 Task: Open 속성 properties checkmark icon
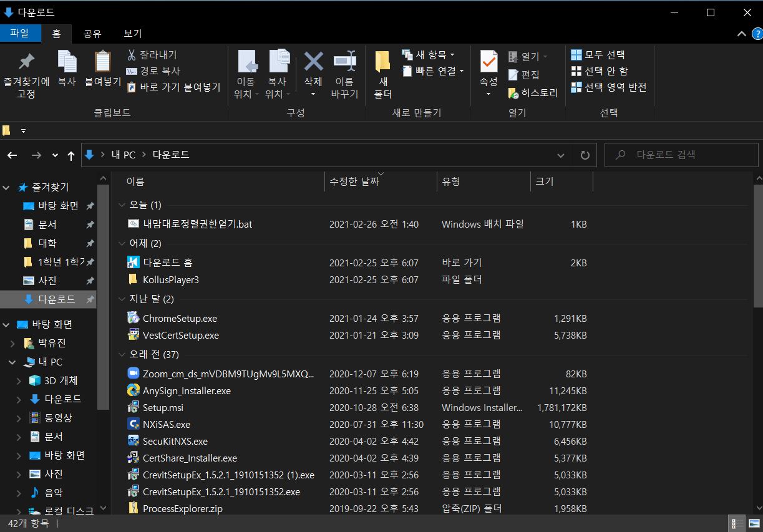tap(488, 62)
